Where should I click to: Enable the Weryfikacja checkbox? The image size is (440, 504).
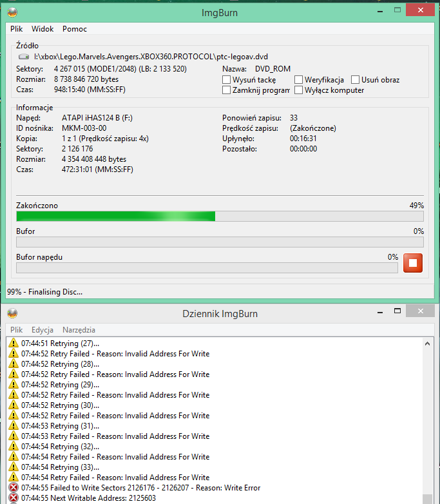pyautogui.click(x=298, y=80)
